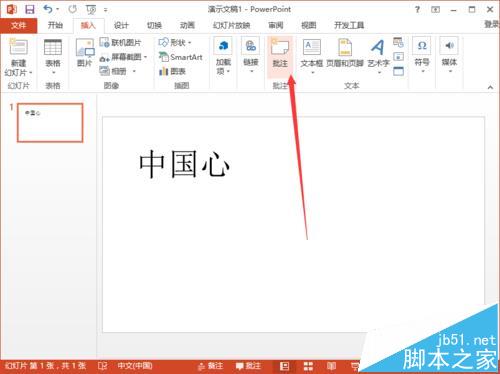Switch to the Slide Show (幻灯片放映) tab

(232, 25)
